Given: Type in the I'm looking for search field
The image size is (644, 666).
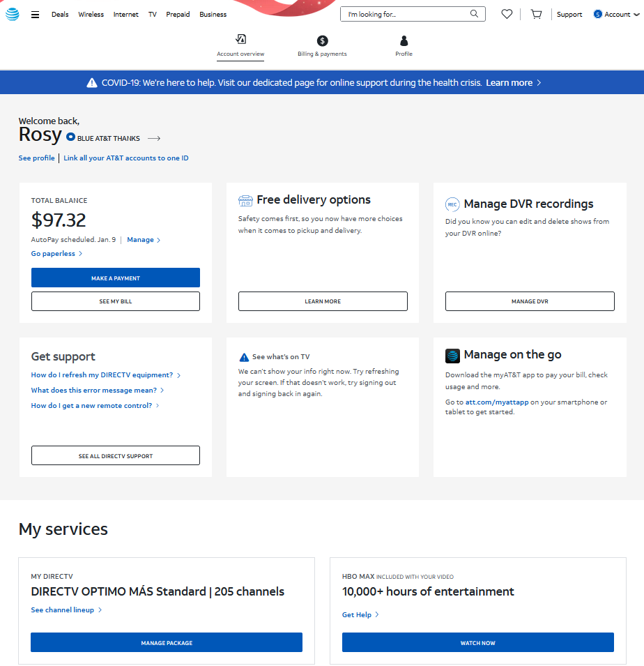Looking at the screenshot, I should [404, 14].
